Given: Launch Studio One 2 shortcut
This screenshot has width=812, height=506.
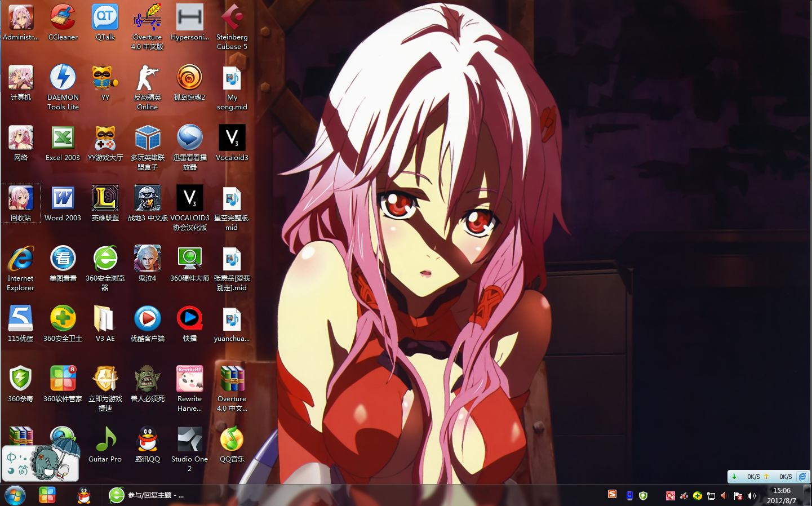Looking at the screenshot, I should tap(190, 449).
